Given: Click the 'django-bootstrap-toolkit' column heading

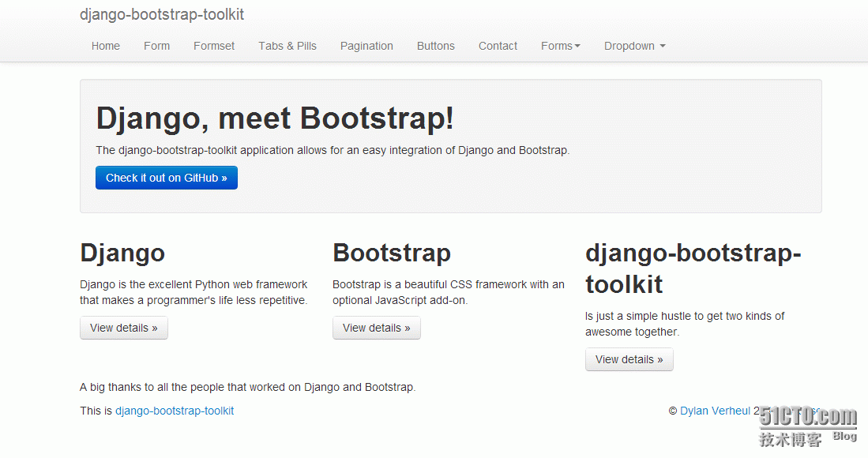Looking at the screenshot, I should (x=693, y=268).
